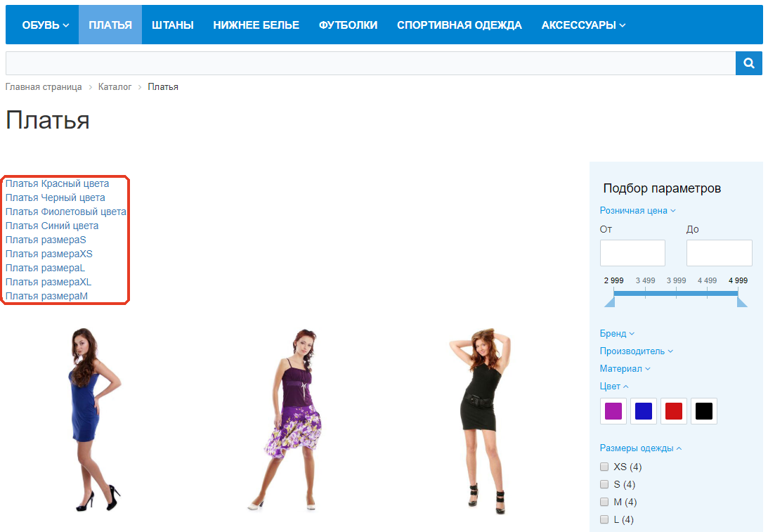Follow the Платья Черный цвета link
The width and height of the screenshot is (768, 532).
click(x=56, y=198)
